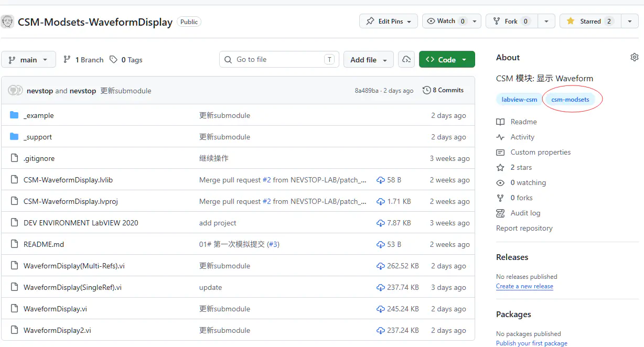Click LFS cloud icon beside 53 B
Image resolution: width=644 pixels, height=347 pixels.
[381, 244]
